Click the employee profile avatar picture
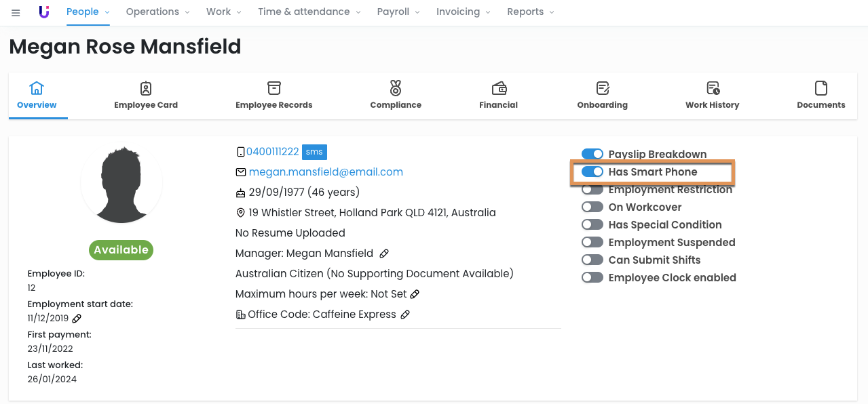Screen dimensions: 868x404 click(121, 184)
